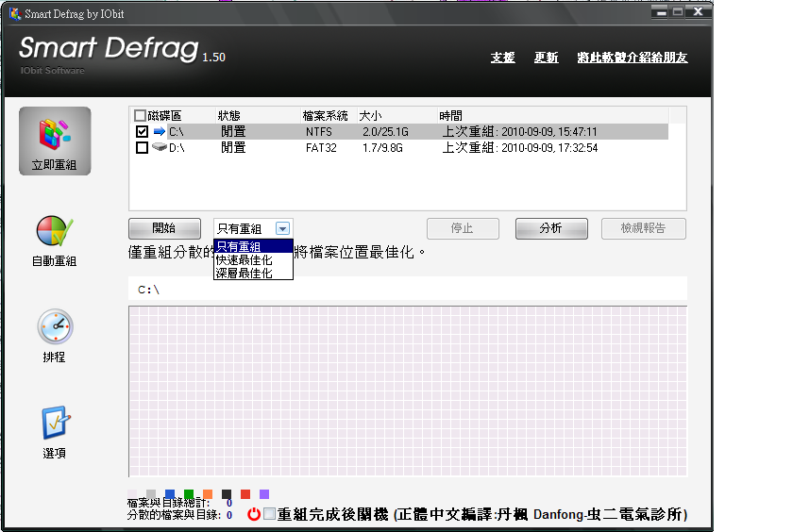Click the green legend color square
793x532 pixels.
(189, 493)
